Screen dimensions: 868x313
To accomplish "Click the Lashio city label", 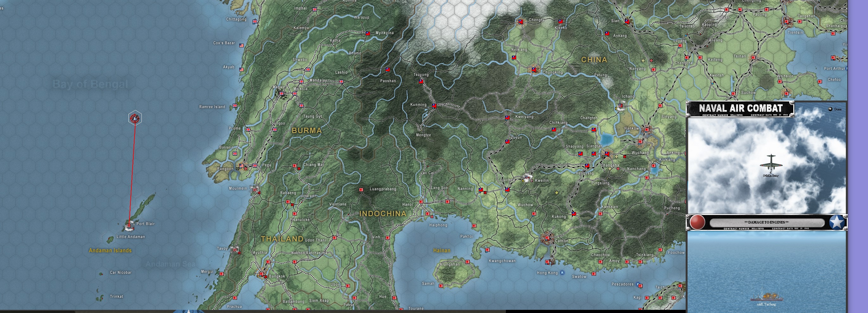I will (x=341, y=72).
